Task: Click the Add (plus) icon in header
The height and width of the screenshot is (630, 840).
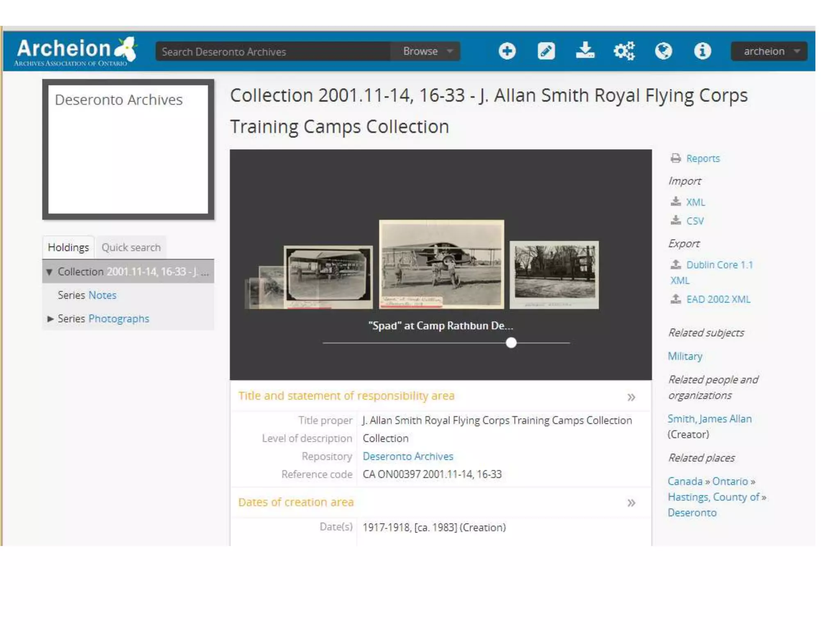Action: click(507, 51)
